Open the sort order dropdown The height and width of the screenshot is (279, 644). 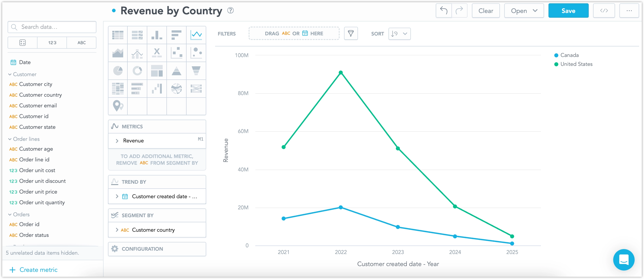click(x=399, y=33)
